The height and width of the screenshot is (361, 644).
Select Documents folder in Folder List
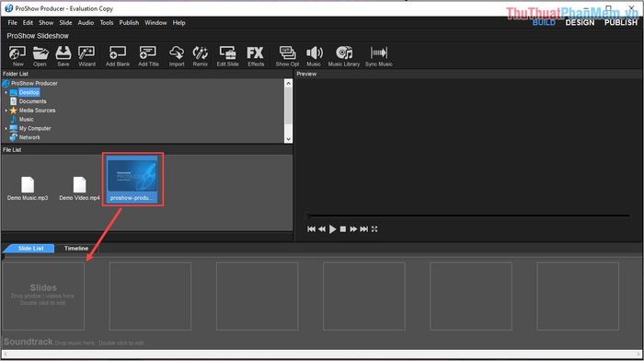pos(32,101)
